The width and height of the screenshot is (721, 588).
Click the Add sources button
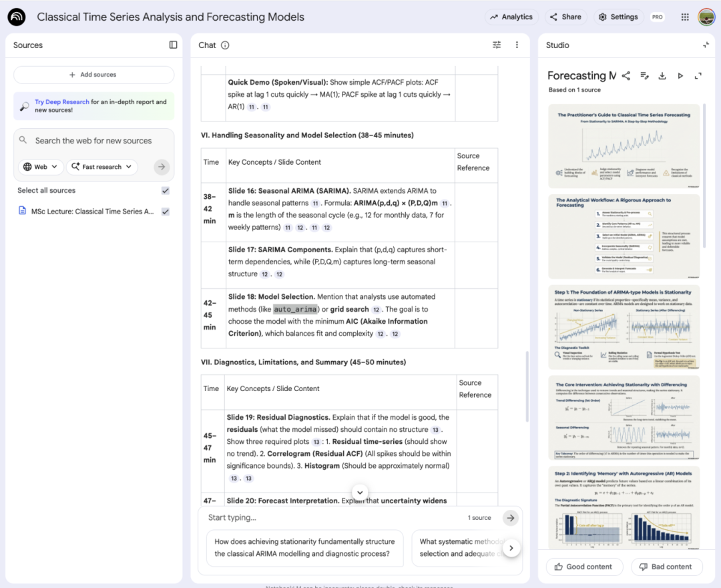point(93,75)
